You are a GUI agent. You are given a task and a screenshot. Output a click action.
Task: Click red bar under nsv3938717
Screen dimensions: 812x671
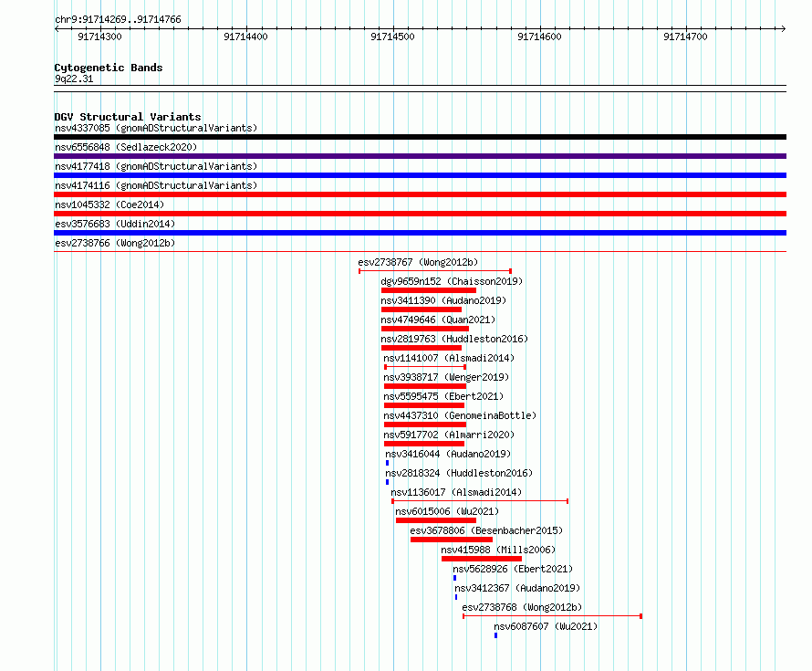coord(425,386)
